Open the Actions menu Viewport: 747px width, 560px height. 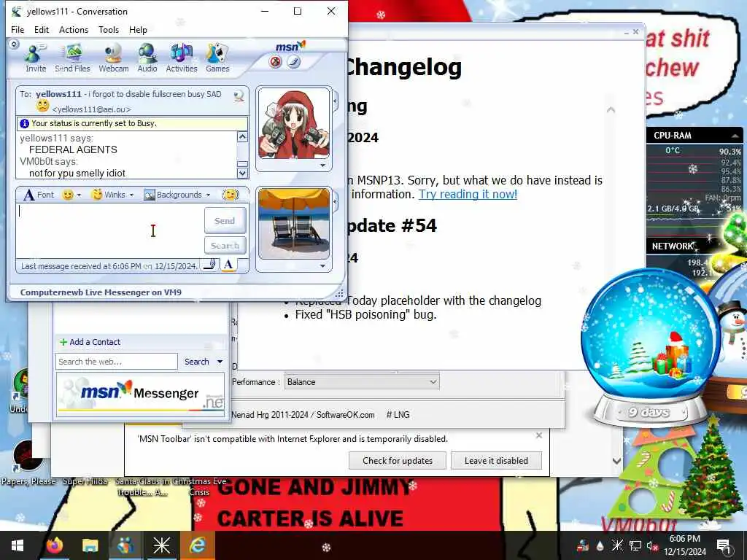[74, 29]
